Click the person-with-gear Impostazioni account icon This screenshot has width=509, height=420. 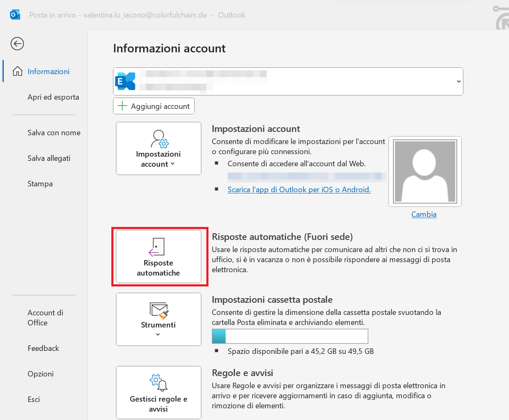pyautogui.click(x=159, y=139)
